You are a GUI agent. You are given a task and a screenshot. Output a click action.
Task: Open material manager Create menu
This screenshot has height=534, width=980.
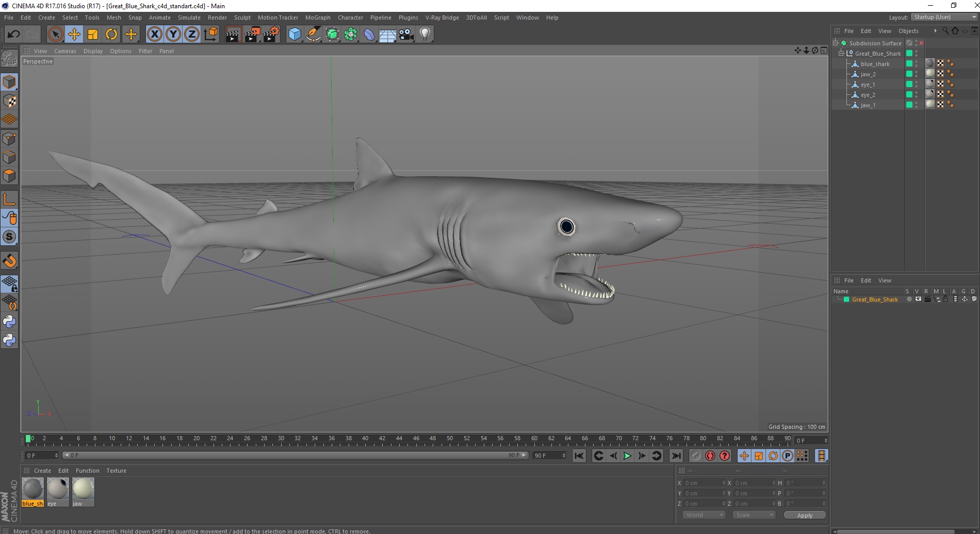pos(42,471)
